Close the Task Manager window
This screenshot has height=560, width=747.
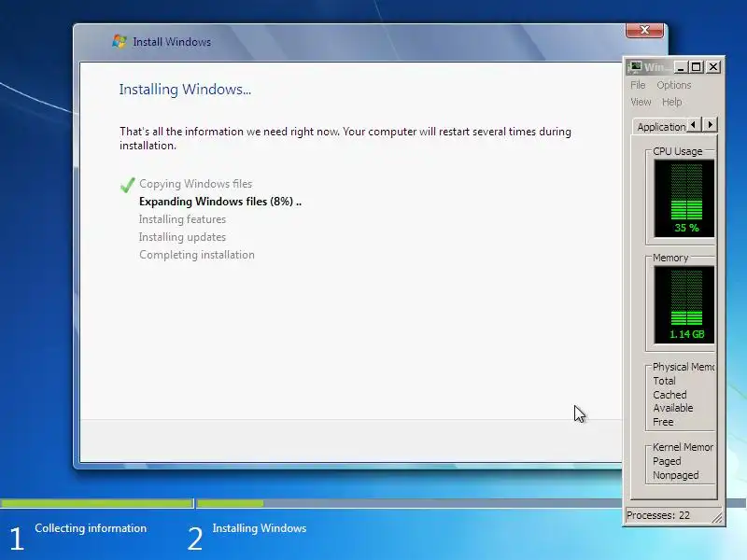pyautogui.click(x=713, y=67)
